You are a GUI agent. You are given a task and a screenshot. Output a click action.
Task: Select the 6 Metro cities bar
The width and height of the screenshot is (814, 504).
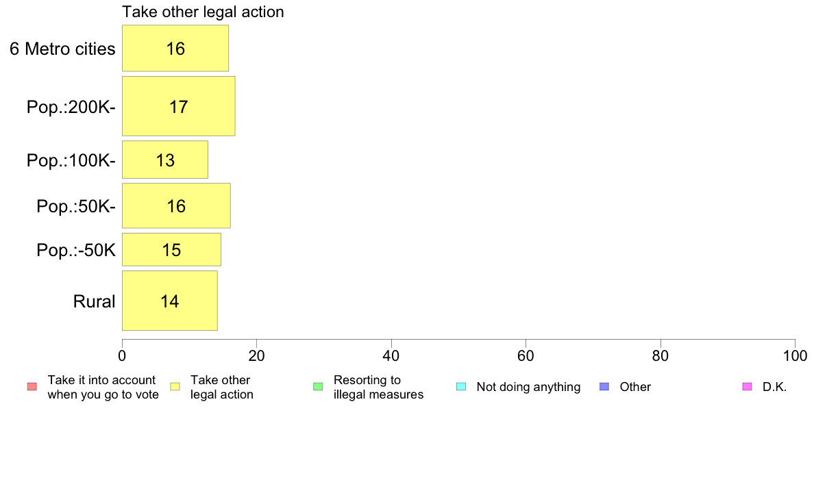175,48
